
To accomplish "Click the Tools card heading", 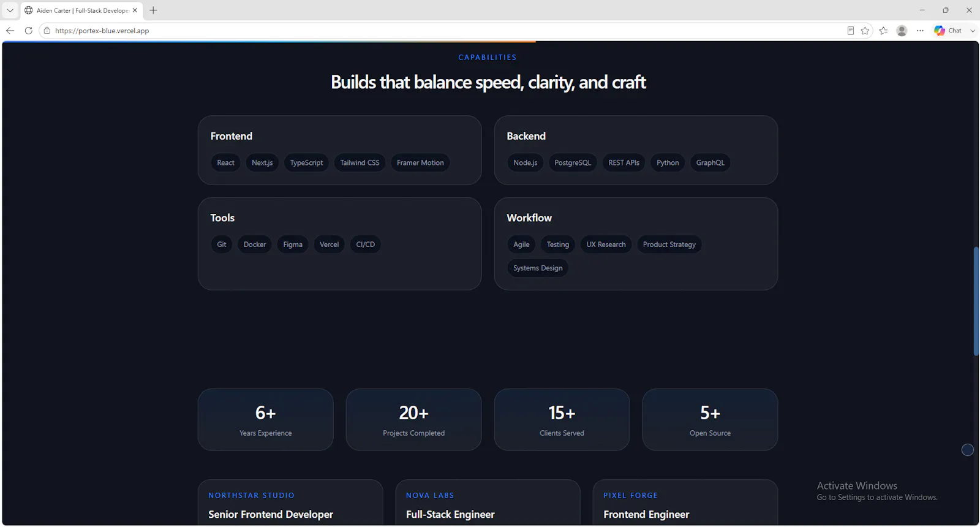I will 222,218.
